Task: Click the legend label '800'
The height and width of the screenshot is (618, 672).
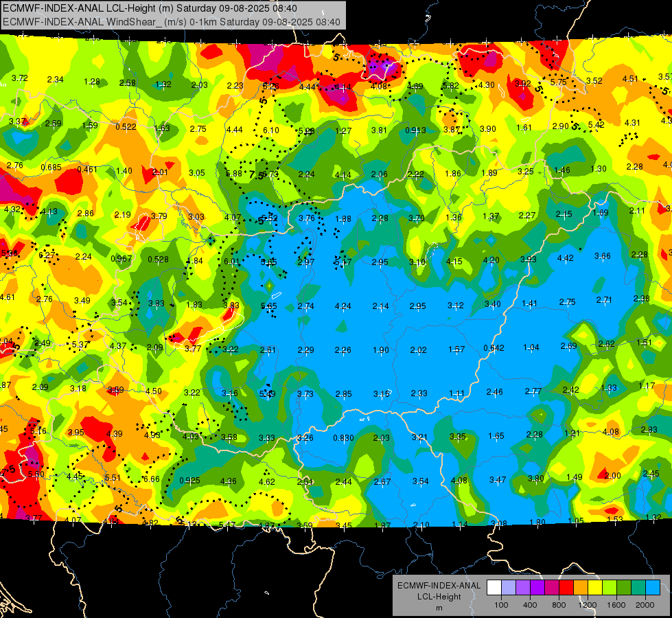Action: 559,605
